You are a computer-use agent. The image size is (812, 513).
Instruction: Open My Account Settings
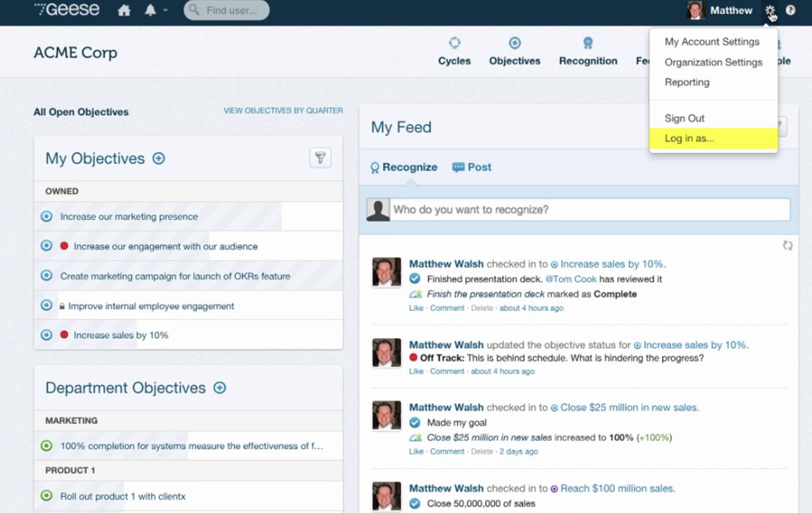coord(712,42)
